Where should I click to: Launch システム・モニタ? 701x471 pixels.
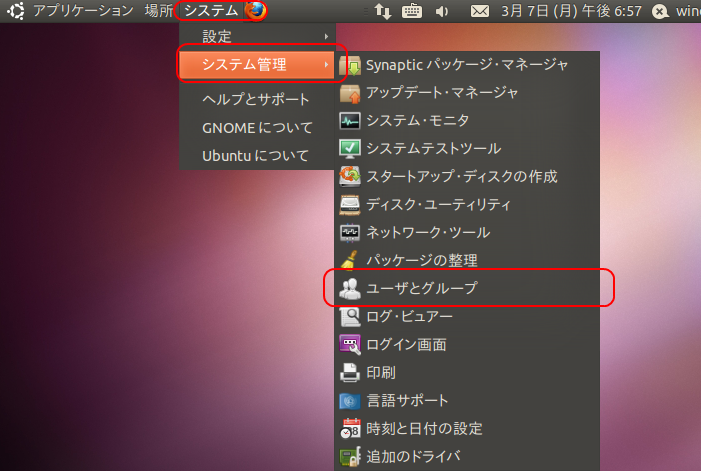point(467,121)
